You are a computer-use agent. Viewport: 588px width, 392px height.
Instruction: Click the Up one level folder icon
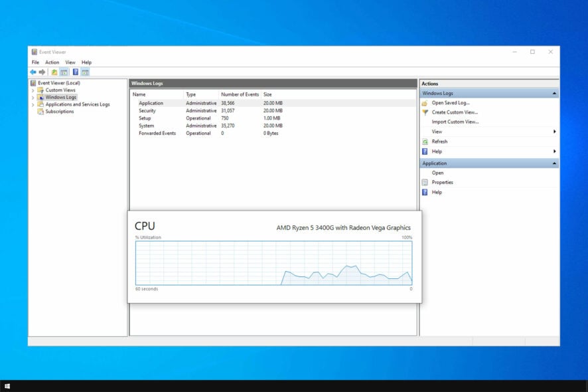point(54,72)
